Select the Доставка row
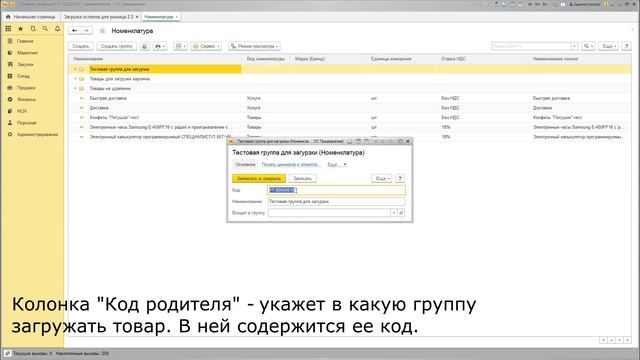Screen dimensions: 640x360 [350, 108]
